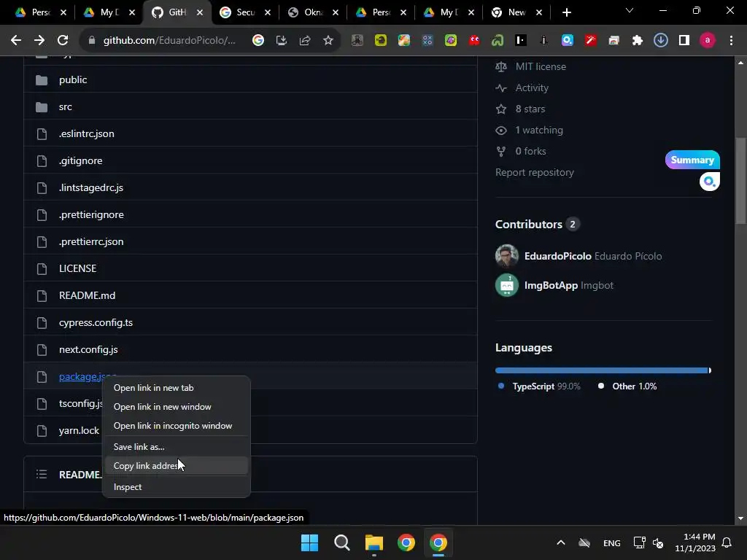Click the page vertical scrollbar thumb

pos(741,181)
